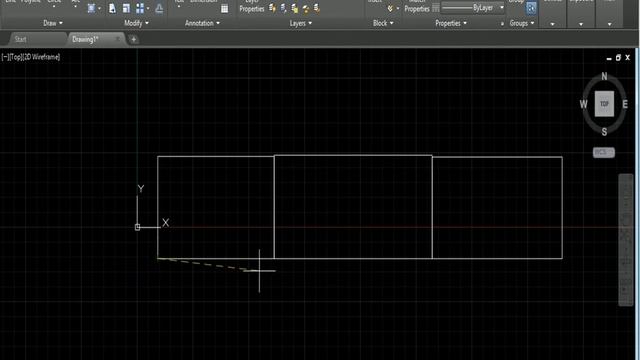Expand the Groups panel dropdown
640x360 pixels.
click(522, 23)
